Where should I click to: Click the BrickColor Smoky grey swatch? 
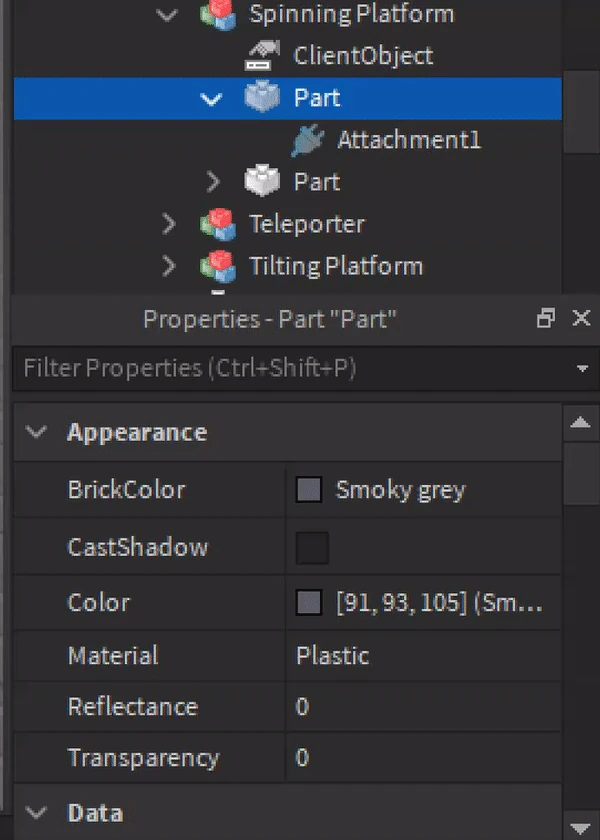[x=309, y=490]
